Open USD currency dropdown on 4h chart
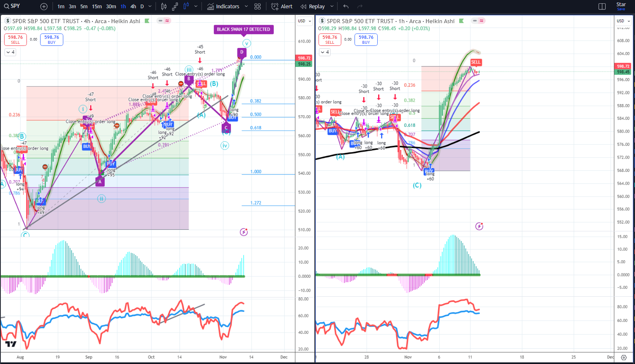The image size is (635, 364). 304,21
